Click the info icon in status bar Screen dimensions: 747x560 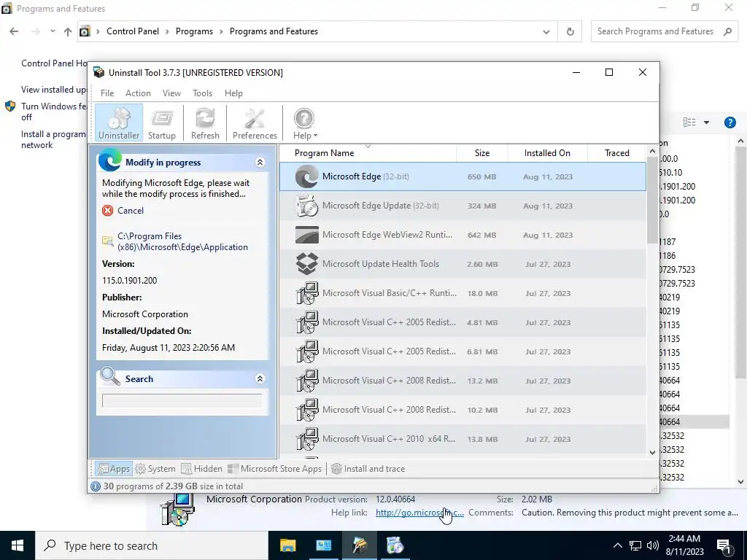(x=96, y=486)
